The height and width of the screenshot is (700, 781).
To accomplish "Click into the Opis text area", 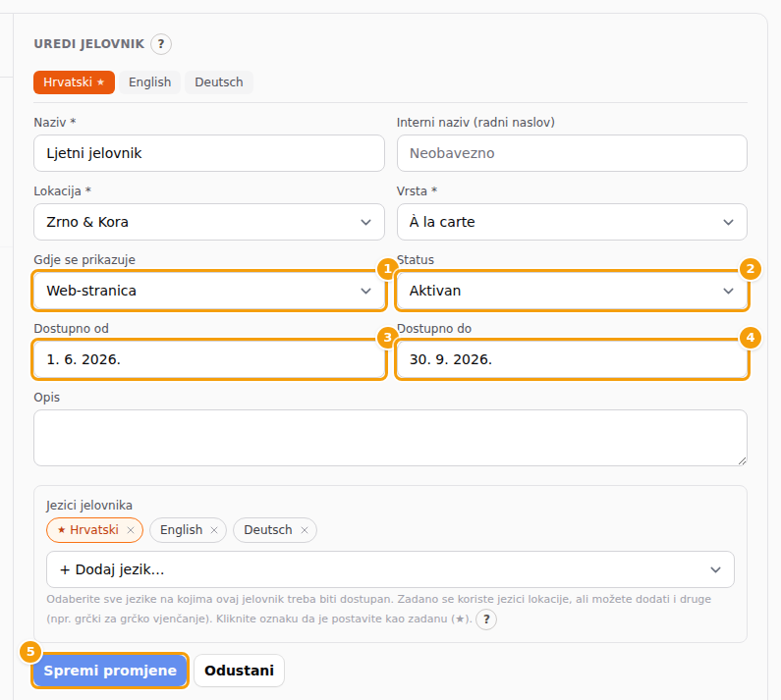I will click(391, 438).
